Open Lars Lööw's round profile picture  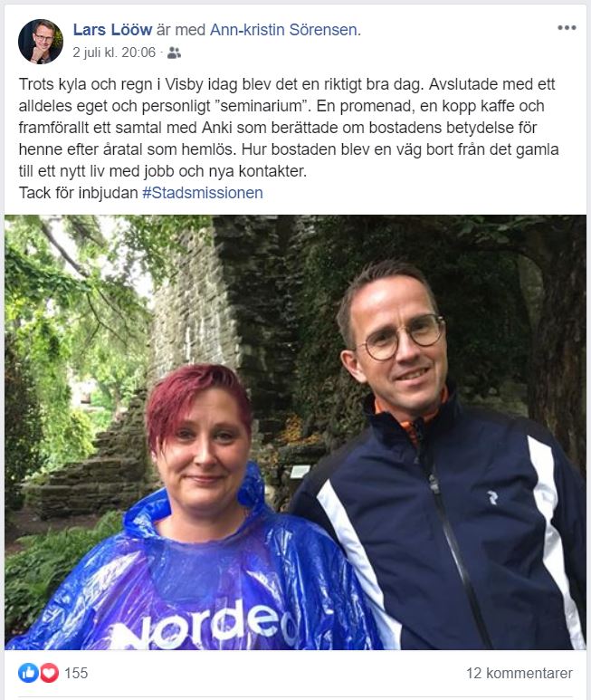point(41,42)
